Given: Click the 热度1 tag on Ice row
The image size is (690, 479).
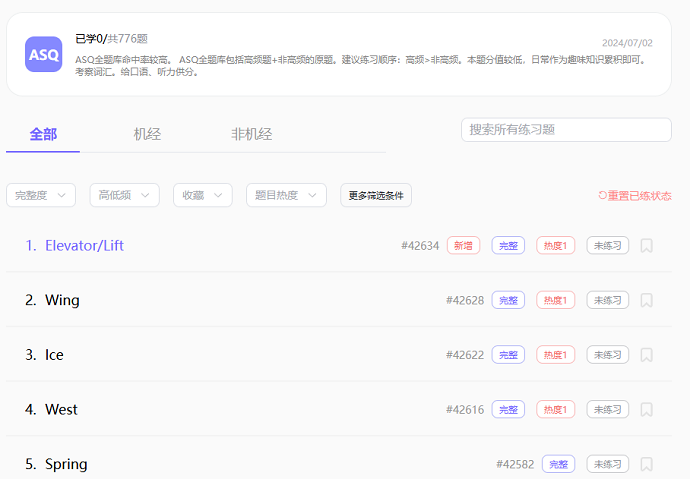Looking at the screenshot, I should click(555, 355).
